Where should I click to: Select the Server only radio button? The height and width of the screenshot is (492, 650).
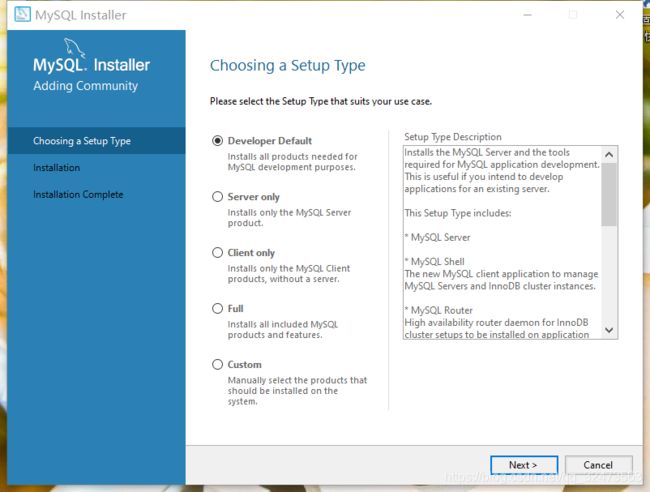pos(217,196)
